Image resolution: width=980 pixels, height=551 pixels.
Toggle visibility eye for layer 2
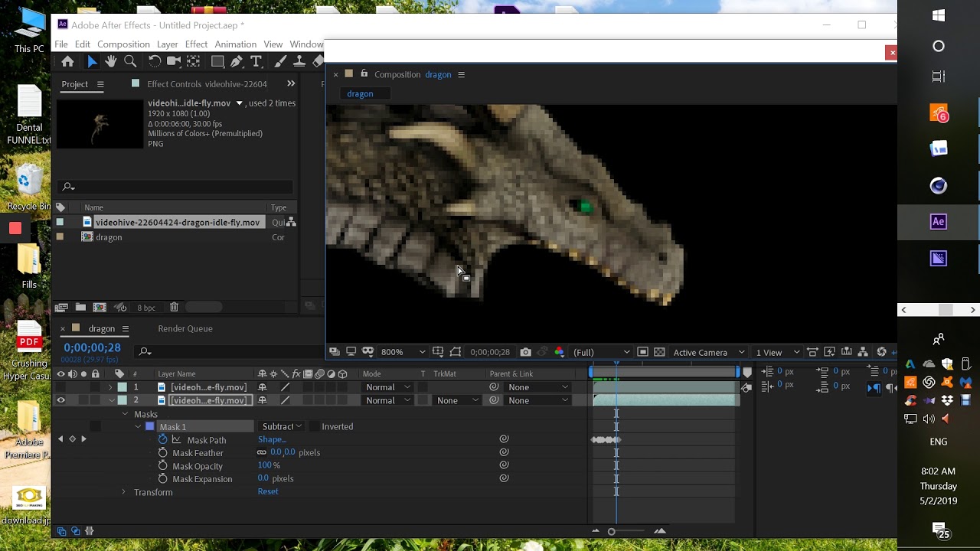point(60,400)
